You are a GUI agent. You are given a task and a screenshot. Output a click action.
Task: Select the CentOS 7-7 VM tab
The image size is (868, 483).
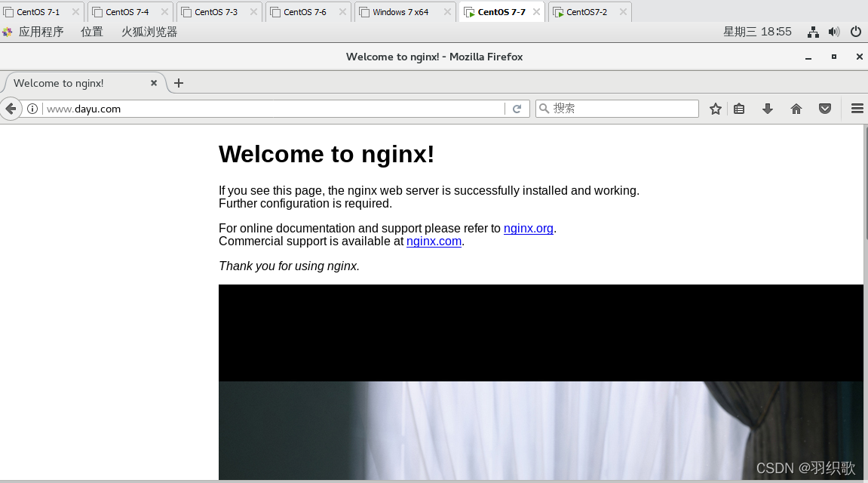501,11
